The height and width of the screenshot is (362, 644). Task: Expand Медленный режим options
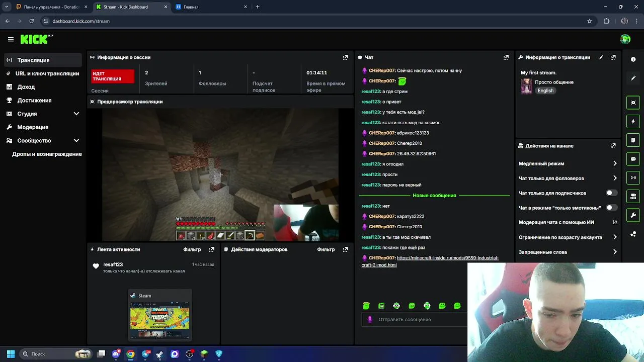615,163
